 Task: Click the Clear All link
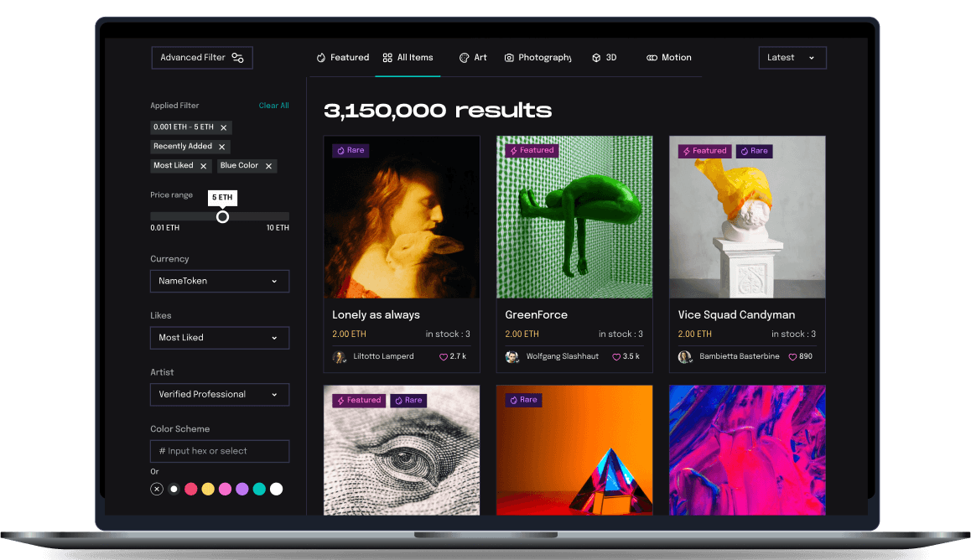[273, 106]
